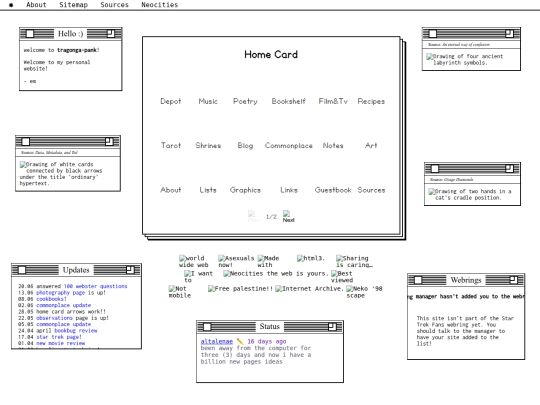Click the 'Free palestine!!' badge image
This screenshot has width=540, height=405.
240,289
